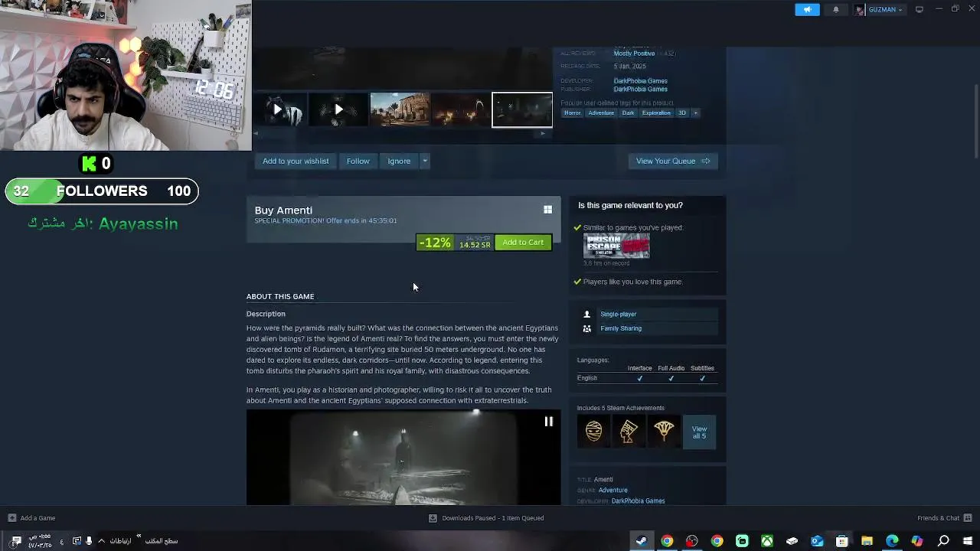Viewport: 980px width, 551px height.
Task: Click the second (middle) achievement icon
Action: click(629, 432)
